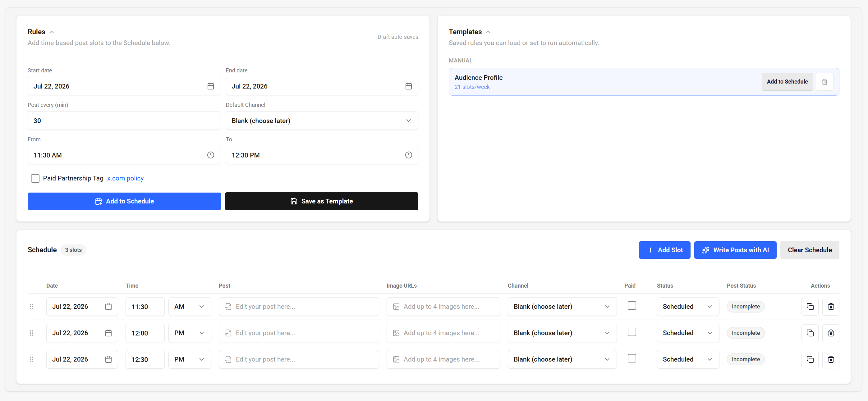Click the To time field showing 12:30 PM

pos(322,155)
